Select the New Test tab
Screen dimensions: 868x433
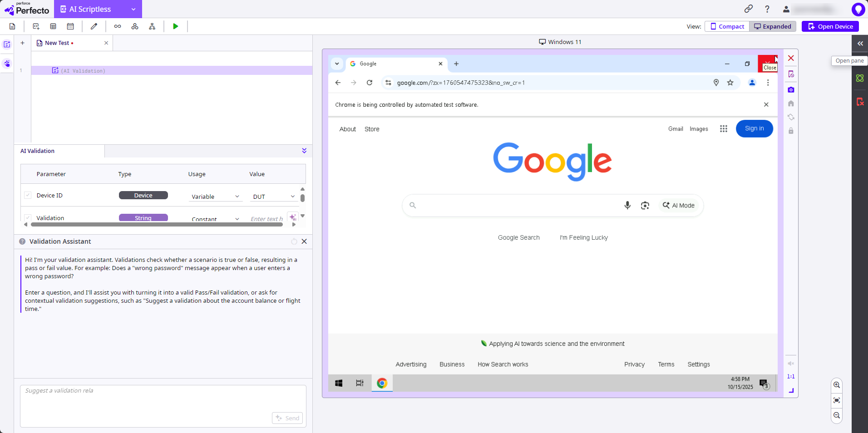(x=57, y=43)
